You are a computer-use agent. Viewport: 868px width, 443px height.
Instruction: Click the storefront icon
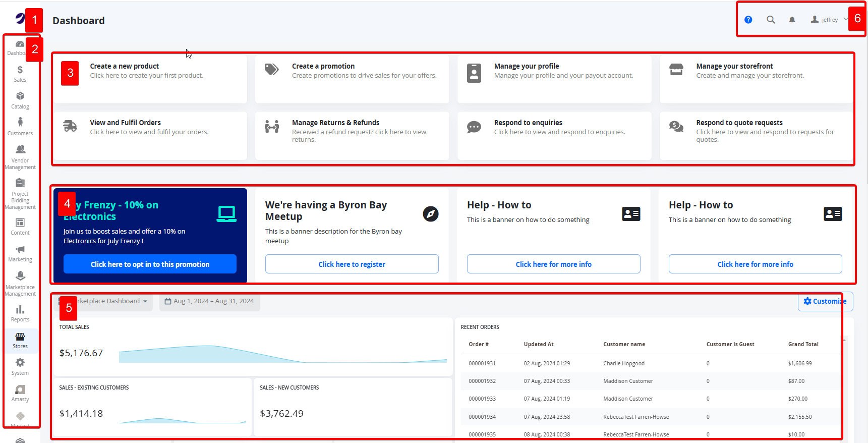point(676,69)
